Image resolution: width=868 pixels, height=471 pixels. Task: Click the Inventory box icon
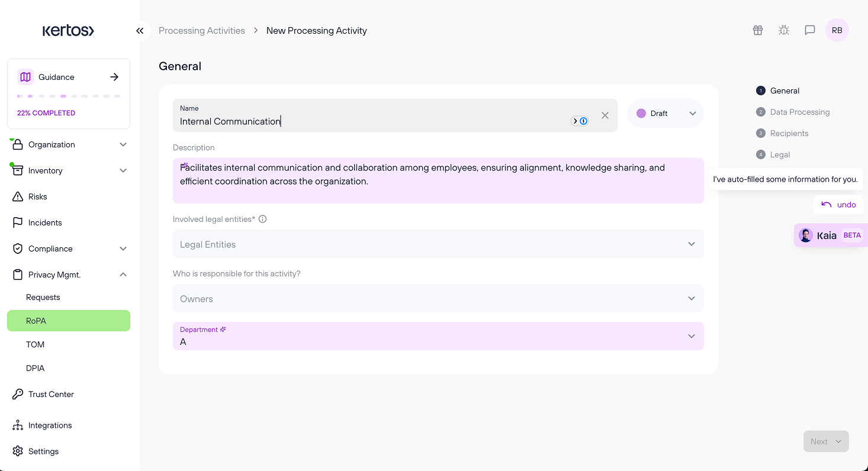tap(18, 170)
